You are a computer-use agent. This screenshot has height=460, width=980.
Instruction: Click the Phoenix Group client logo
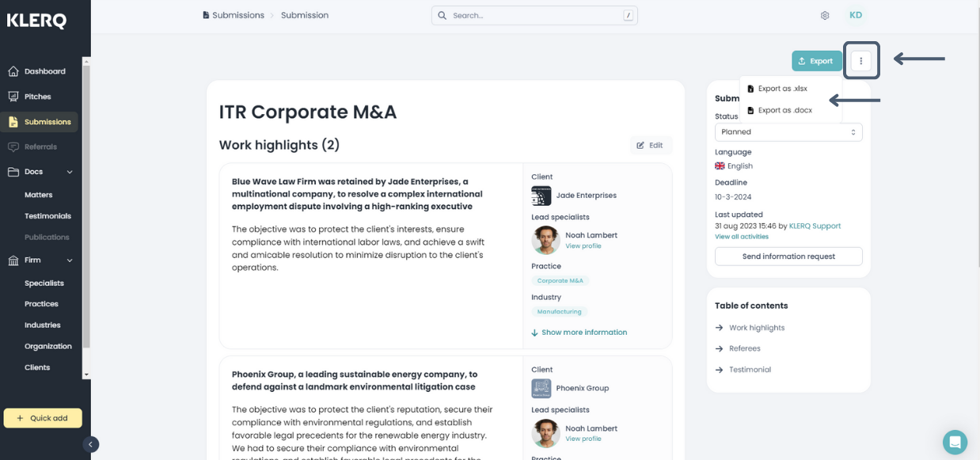(x=541, y=389)
